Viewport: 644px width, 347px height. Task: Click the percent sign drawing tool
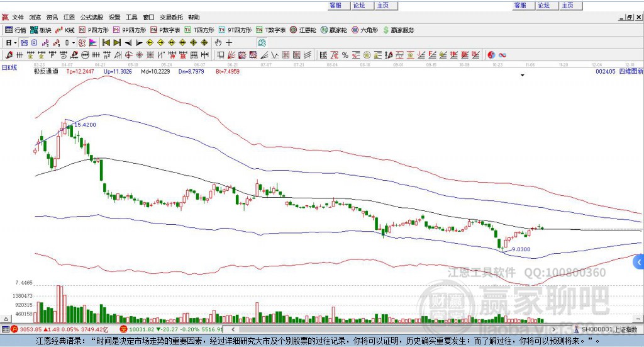pyautogui.click(x=345, y=55)
